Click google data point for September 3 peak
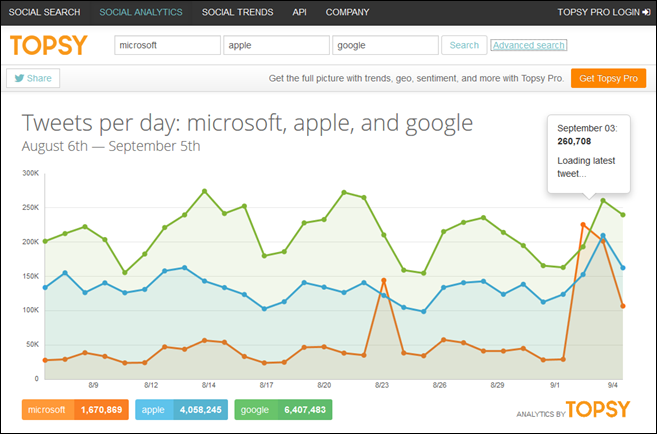This screenshot has height=434, width=657. coord(603,200)
